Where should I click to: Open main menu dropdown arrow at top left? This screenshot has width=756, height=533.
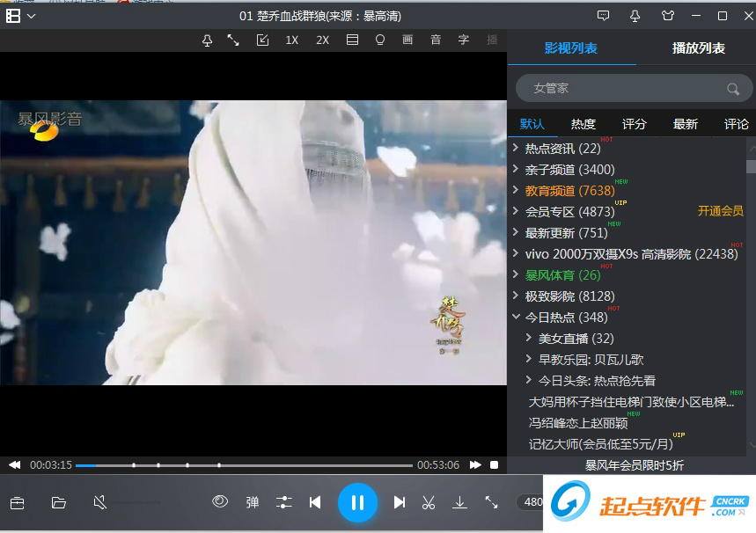coord(32,16)
